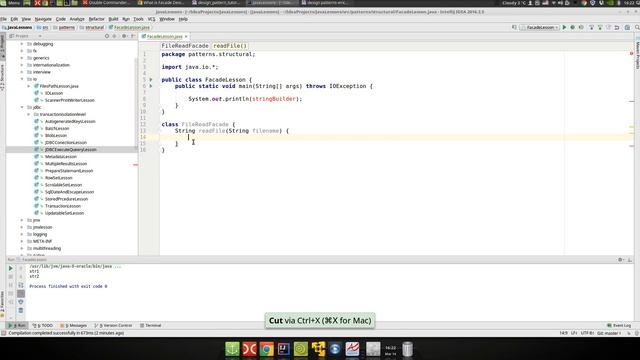Start the Debug button in the toolbar

coord(572,27)
